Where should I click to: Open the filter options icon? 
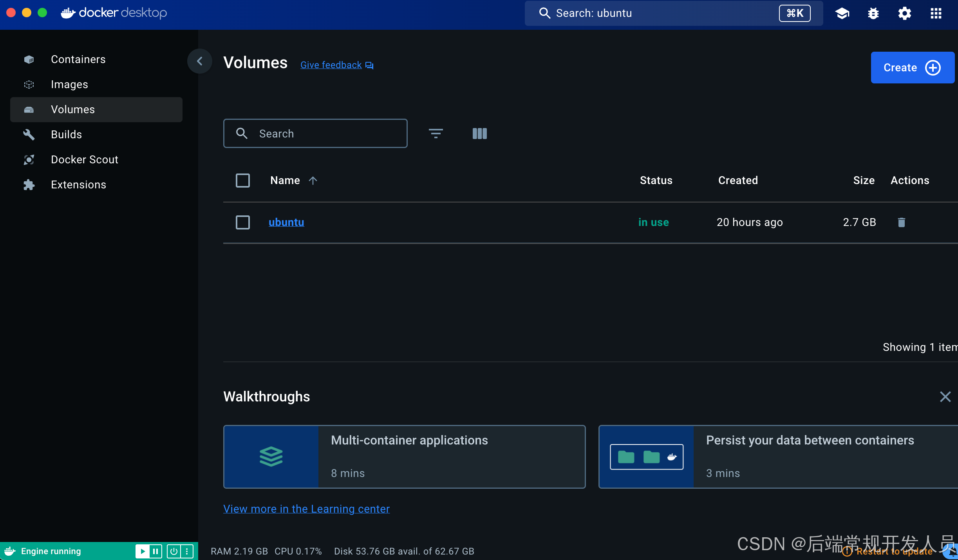pyautogui.click(x=436, y=134)
